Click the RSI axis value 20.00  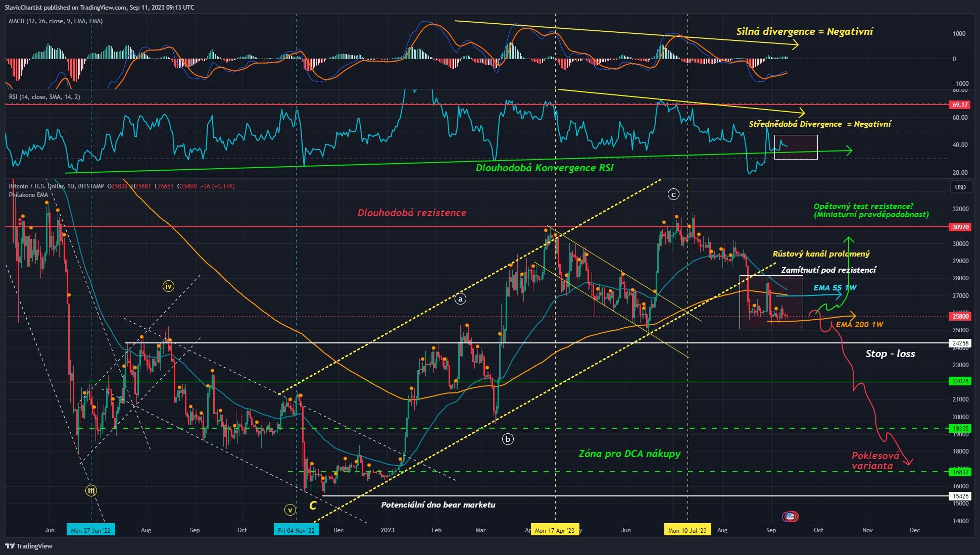pyautogui.click(x=960, y=173)
